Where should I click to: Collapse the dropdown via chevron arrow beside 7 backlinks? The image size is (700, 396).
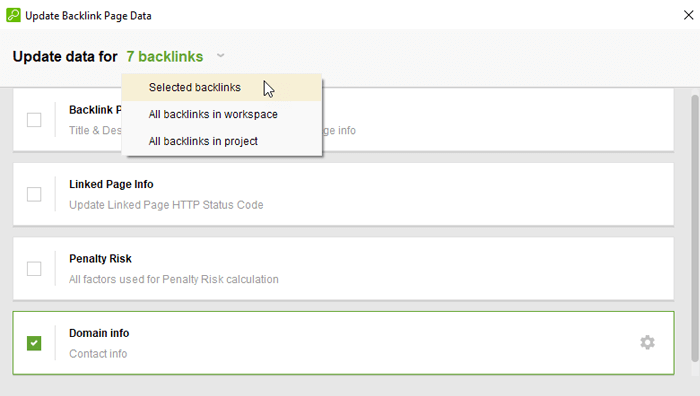pyautogui.click(x=220, y=56)
